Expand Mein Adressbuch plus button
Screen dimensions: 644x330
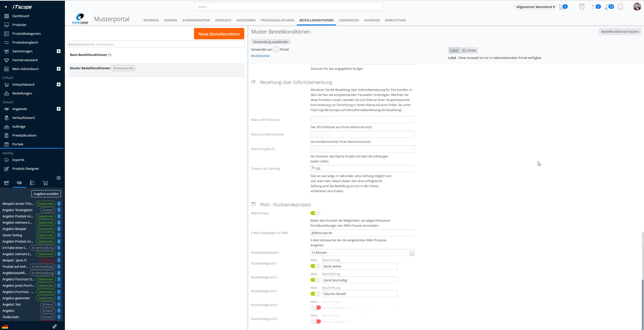[x=59, y=69]
